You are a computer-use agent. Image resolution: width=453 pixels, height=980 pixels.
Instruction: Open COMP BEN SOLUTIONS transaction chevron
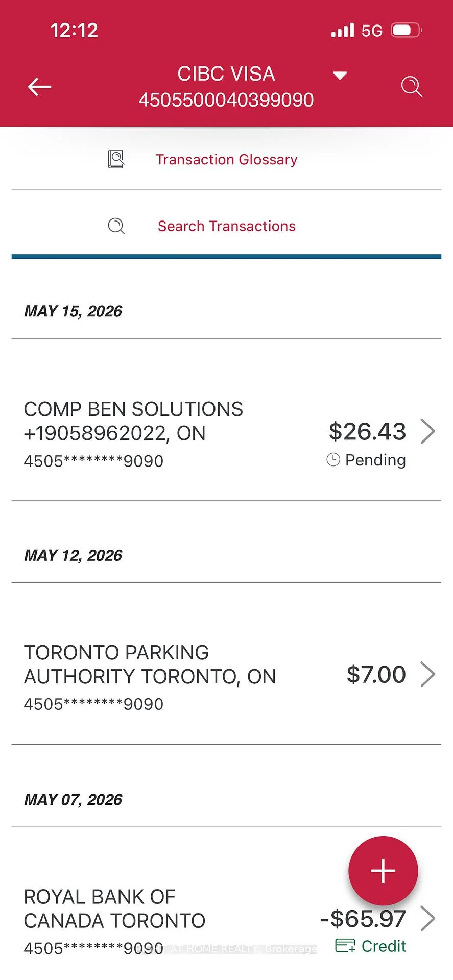pyautogui.click(x=428, y=431)
